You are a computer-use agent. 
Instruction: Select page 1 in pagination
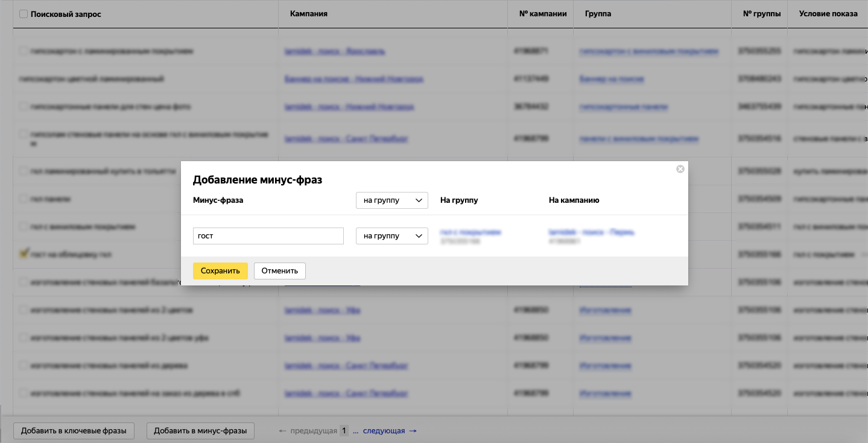click(x=344, y=431)
